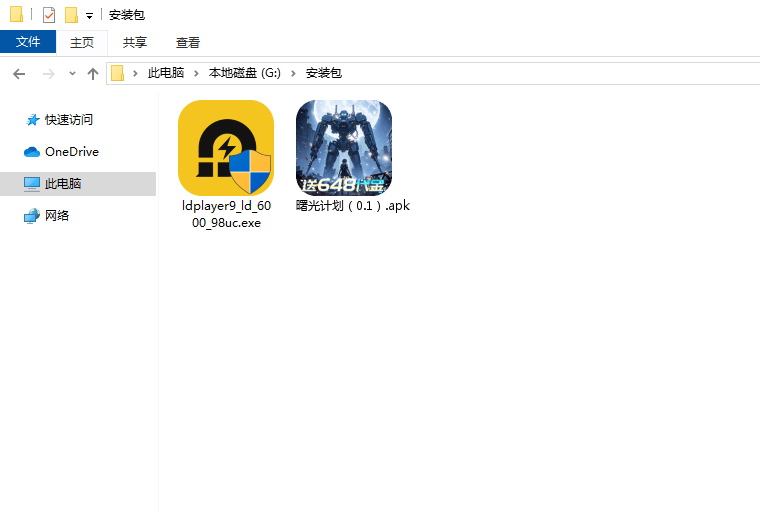760x512 pixels.
Task: Click 本地磁盘 (G:) in the address breadcrumb
Action: (244, 74)
